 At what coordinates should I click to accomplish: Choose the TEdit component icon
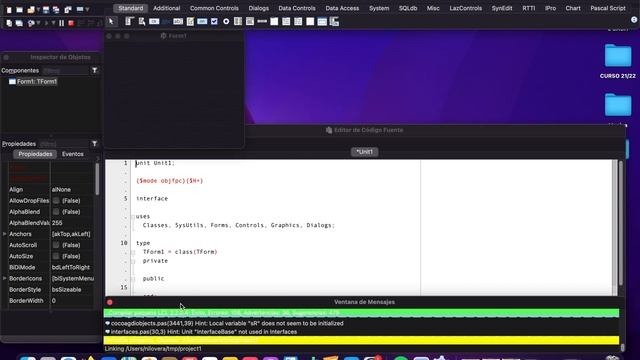(178, 22)
